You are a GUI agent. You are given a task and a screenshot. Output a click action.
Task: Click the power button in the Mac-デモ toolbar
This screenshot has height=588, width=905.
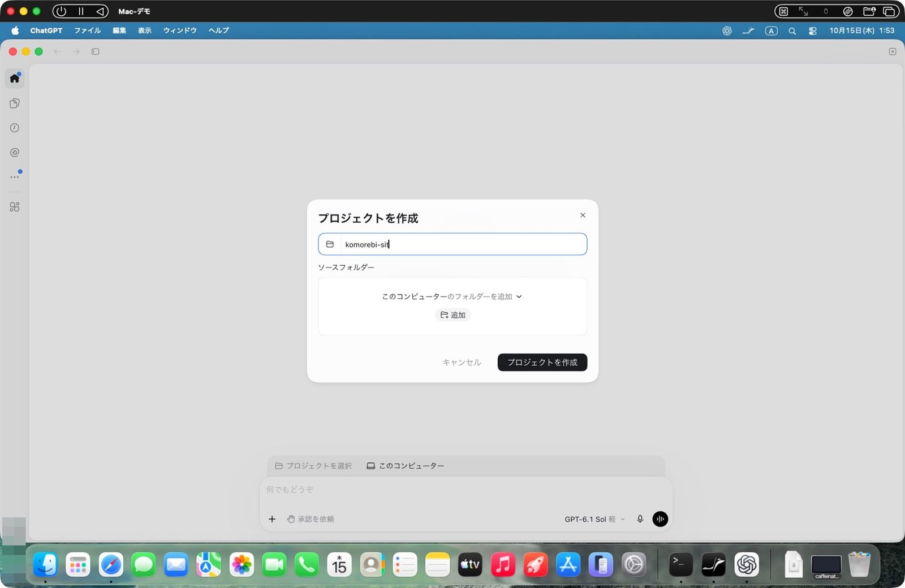point(61,11)
